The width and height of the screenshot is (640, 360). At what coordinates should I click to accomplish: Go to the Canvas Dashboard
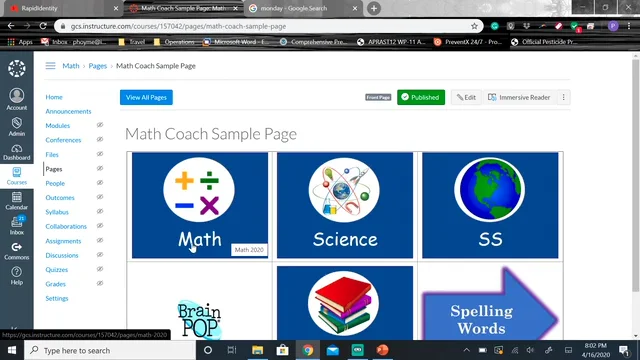17,152
